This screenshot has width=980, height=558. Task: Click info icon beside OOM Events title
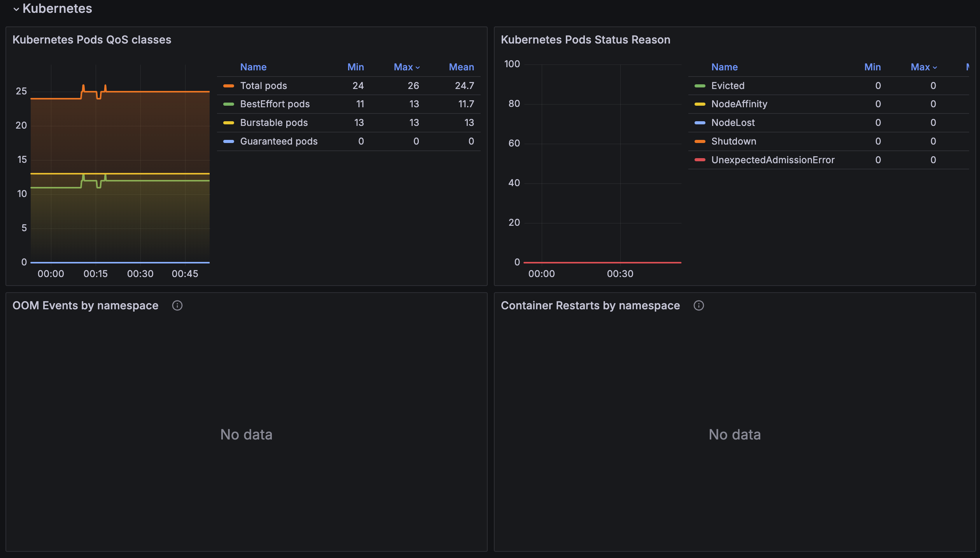[x=177, y=305]
